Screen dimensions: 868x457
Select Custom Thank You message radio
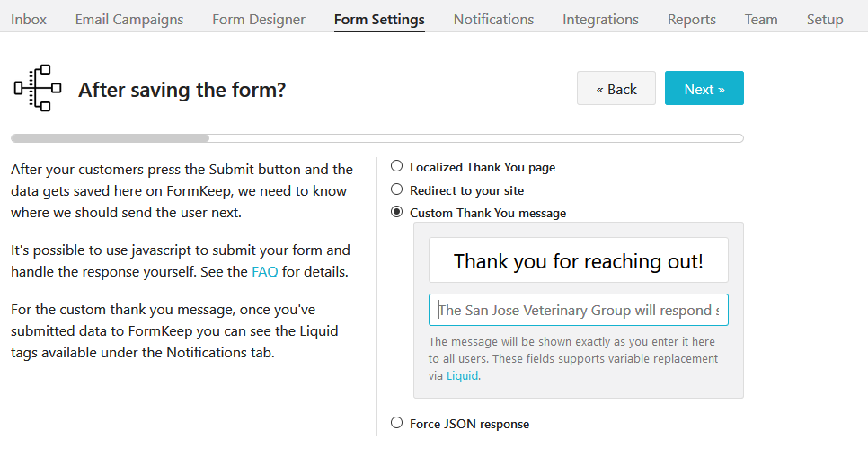pyautogui.click(x=397, y=212)
